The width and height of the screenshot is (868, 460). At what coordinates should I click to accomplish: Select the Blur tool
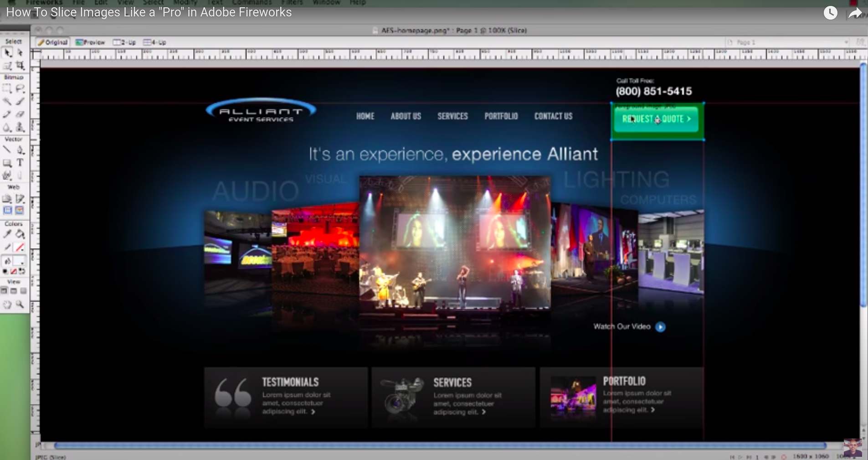click(8, 127)
